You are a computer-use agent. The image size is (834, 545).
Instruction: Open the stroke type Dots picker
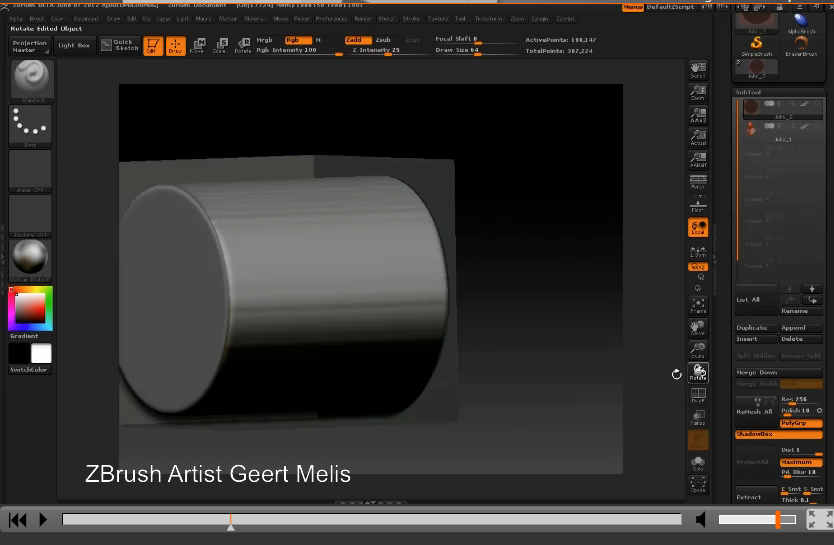pyautogui.click(x=30, y=126)
